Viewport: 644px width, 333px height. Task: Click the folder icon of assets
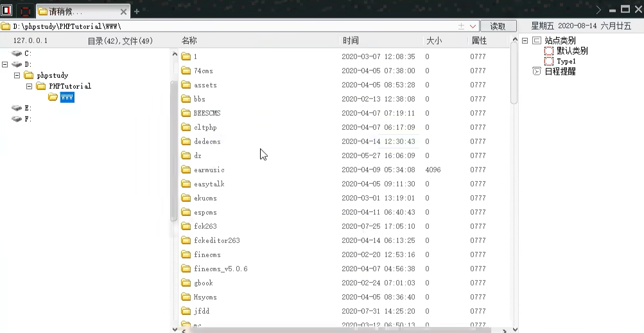[x=186, y=85]
